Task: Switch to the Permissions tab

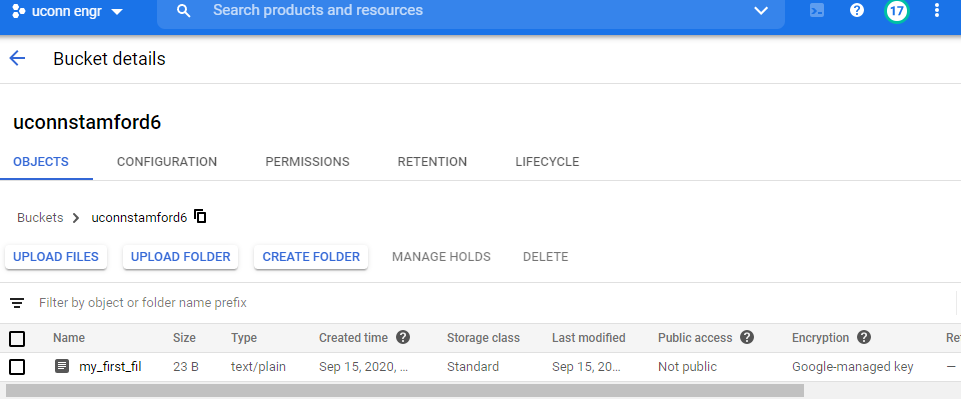Action: click(307, 162)
